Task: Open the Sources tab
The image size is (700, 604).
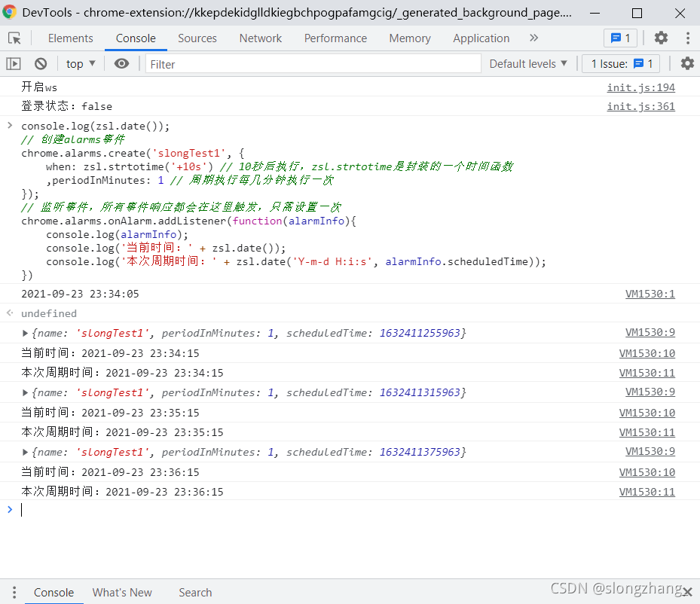Action: [x=197, y=38]
